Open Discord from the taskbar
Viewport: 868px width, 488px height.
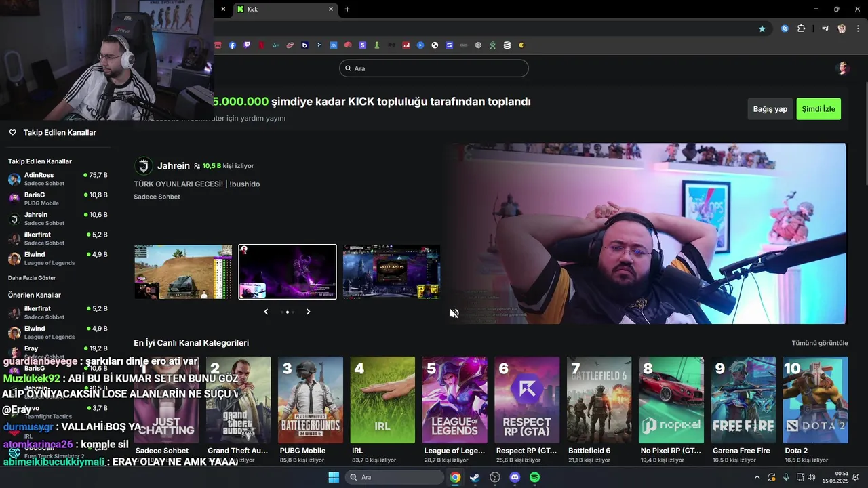click(515, 477)
